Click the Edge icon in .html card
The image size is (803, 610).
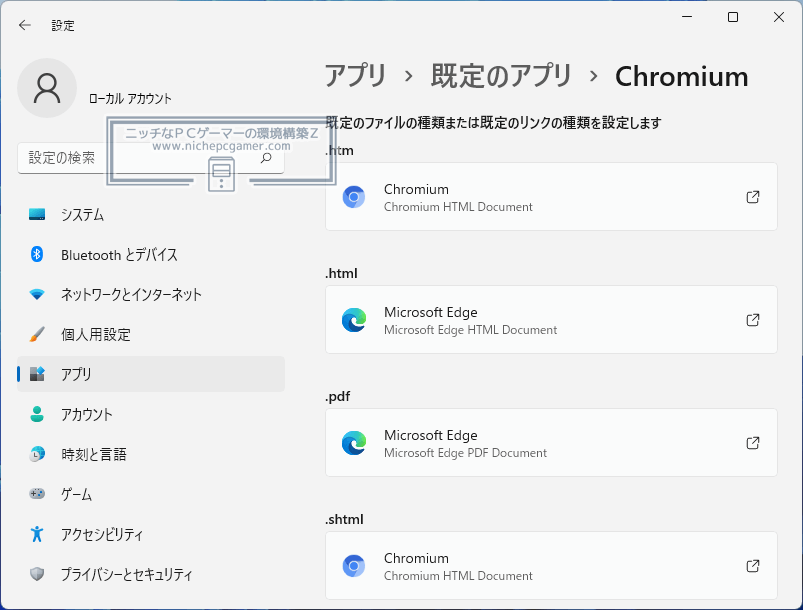coord(354,320)
